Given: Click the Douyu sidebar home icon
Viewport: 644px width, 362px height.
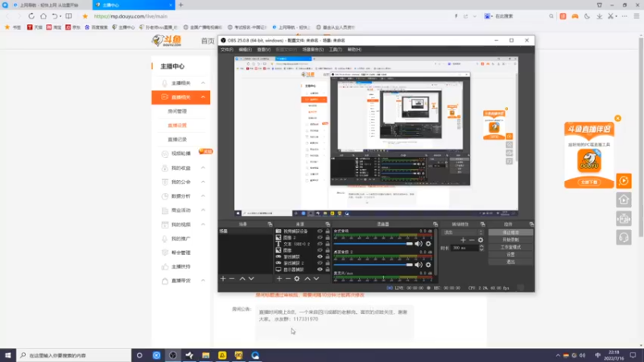Looking at the screenshot, I should pos(624,200).
